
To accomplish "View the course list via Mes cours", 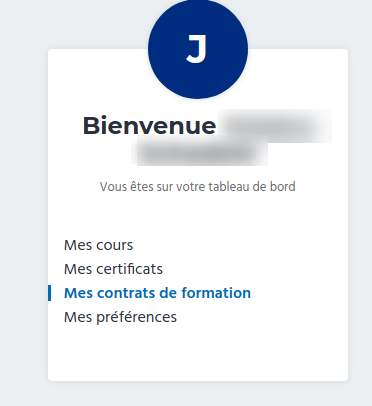I will (98, 245).
